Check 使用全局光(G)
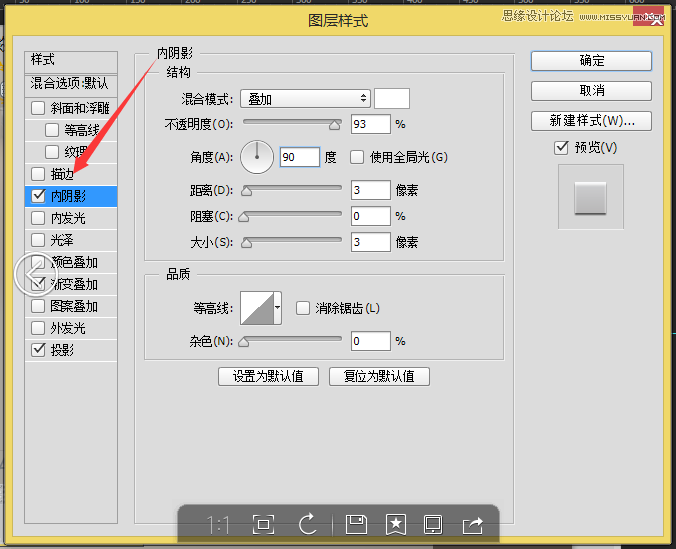This screenshot has height=549, width=676. click(357, 157)
